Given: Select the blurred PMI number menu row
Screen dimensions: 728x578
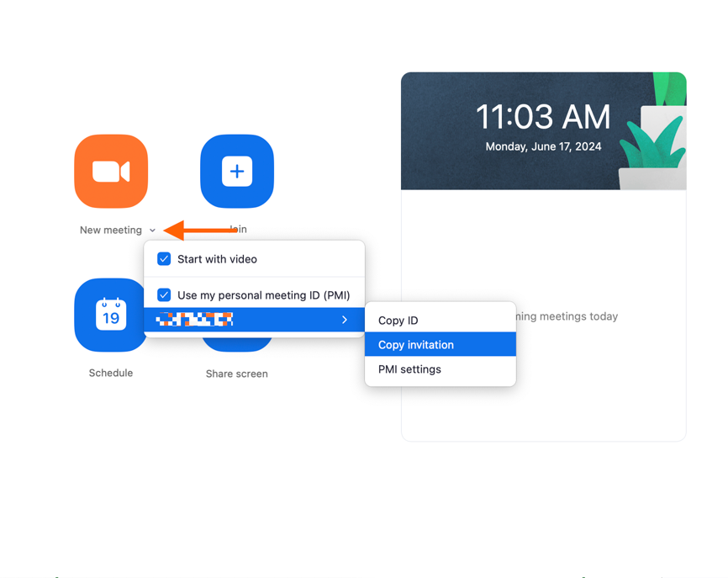Looking at the screenshot, I should tap(254, 320).
